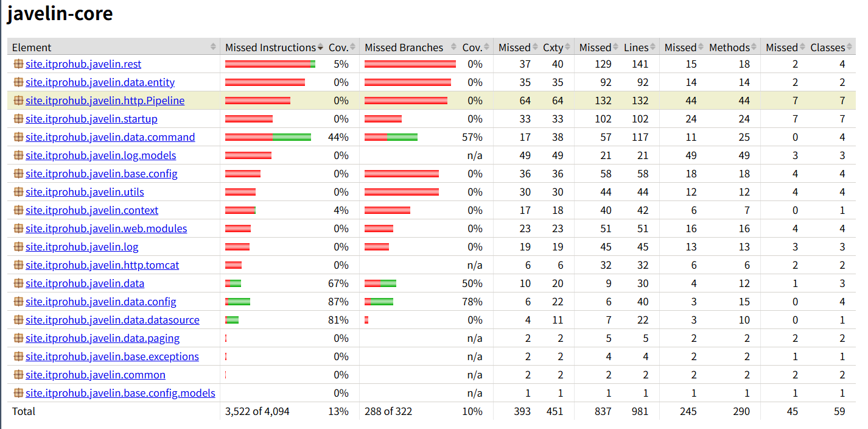Screen dimensions: 868x429
Task: Open site.itprohub.javelin.base.config.models link
Action: coord(120,393)
